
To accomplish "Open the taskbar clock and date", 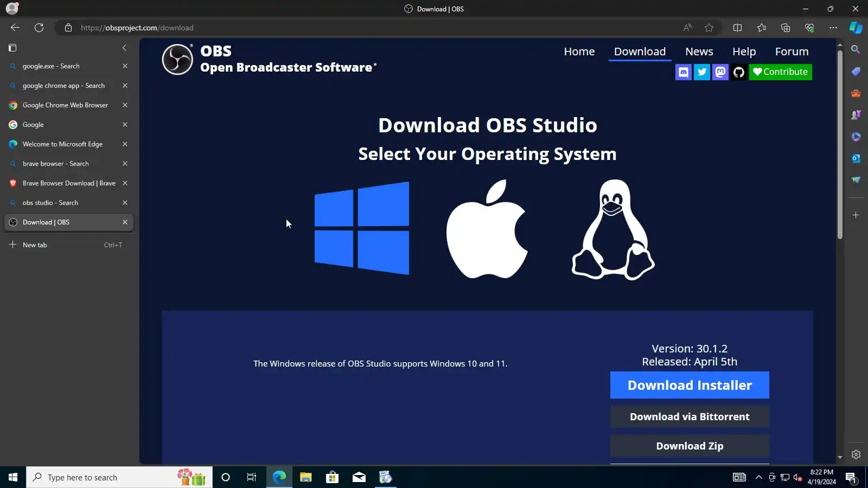I will pos(821,477).
